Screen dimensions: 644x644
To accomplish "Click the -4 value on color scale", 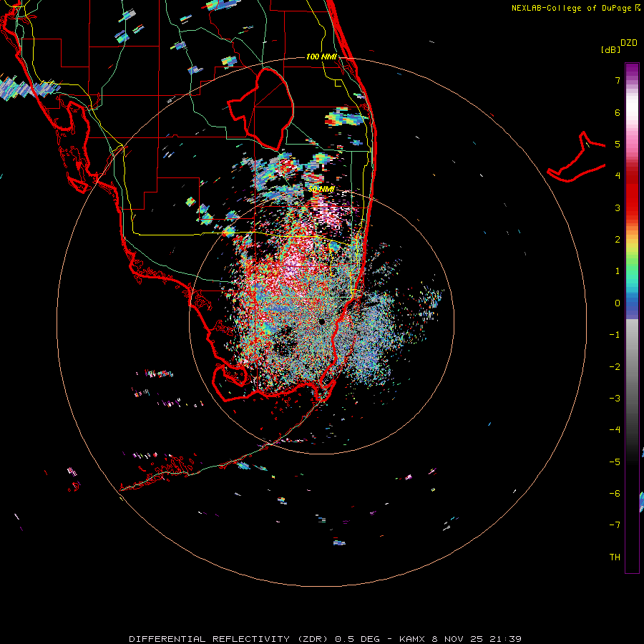I will 615,430.
